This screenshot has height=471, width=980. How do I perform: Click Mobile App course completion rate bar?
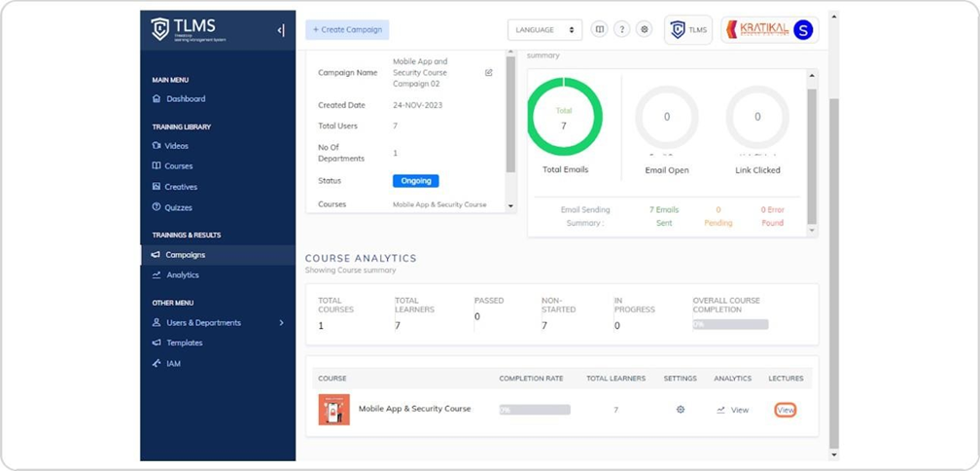[x=535, y=410]
